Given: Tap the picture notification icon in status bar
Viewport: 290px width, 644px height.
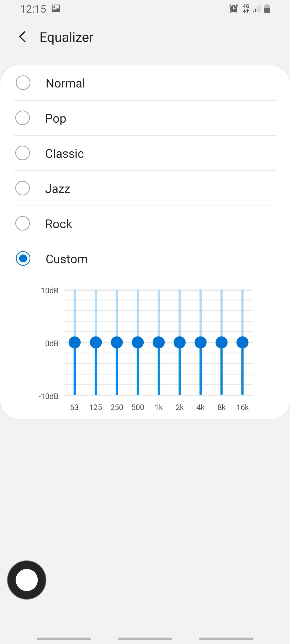Looking at the screenshot, I should pos(56,9).
